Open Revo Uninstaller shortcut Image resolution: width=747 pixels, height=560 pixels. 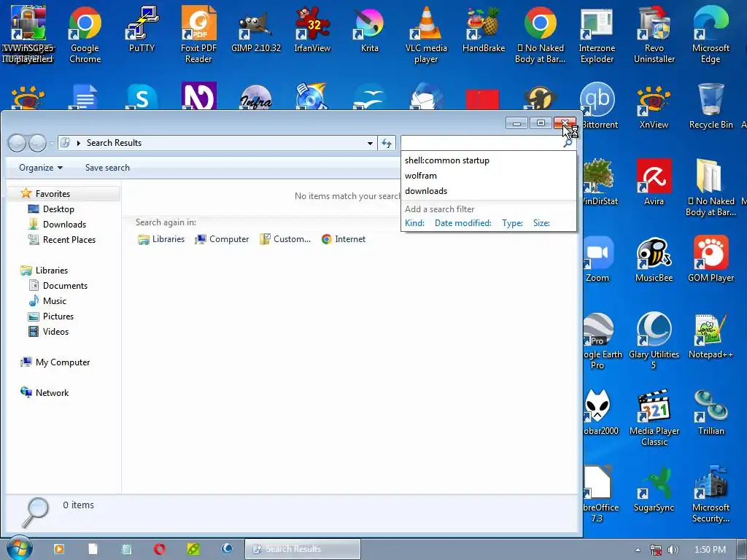click(654, 34)
